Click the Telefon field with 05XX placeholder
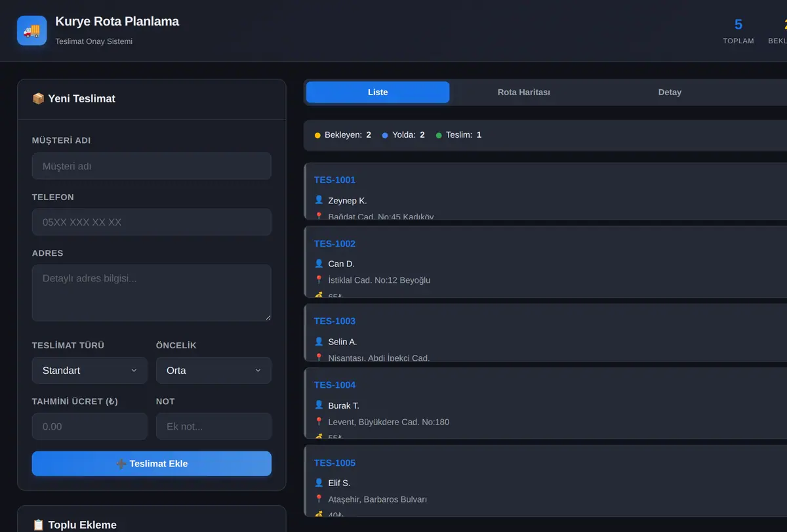787x532 pixels. tap(151, 222)
